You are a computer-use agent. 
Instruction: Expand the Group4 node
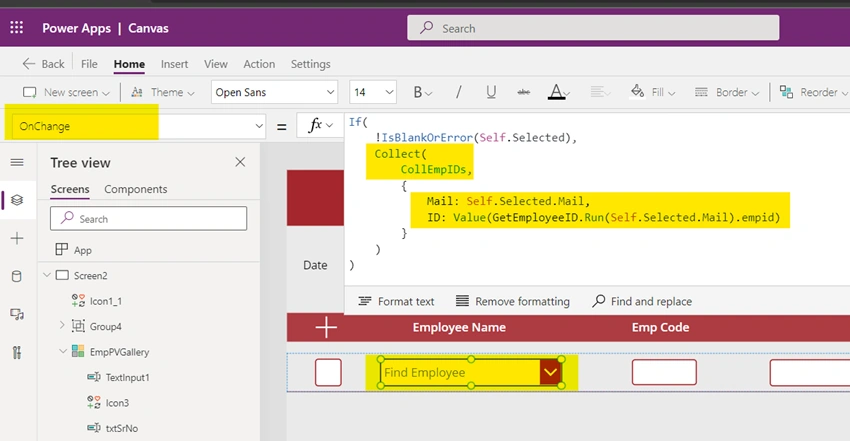click(x=62, y=326)
